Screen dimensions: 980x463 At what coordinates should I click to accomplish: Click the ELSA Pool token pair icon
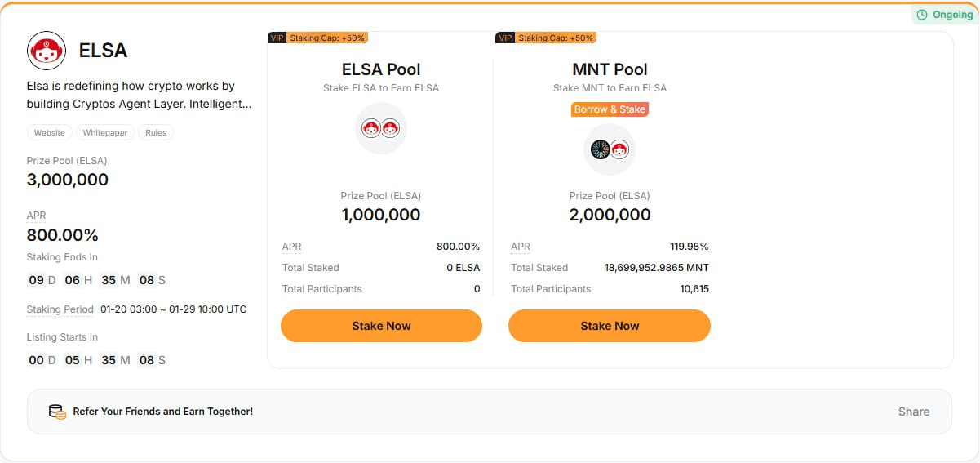tap(380, 128)
